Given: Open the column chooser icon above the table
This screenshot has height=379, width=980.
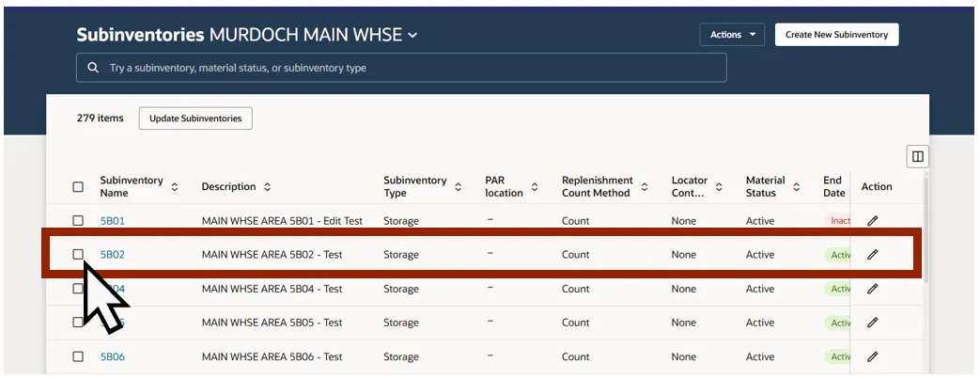Looking at the screenshot, I should pyautogui.click(x=917, y=156).
